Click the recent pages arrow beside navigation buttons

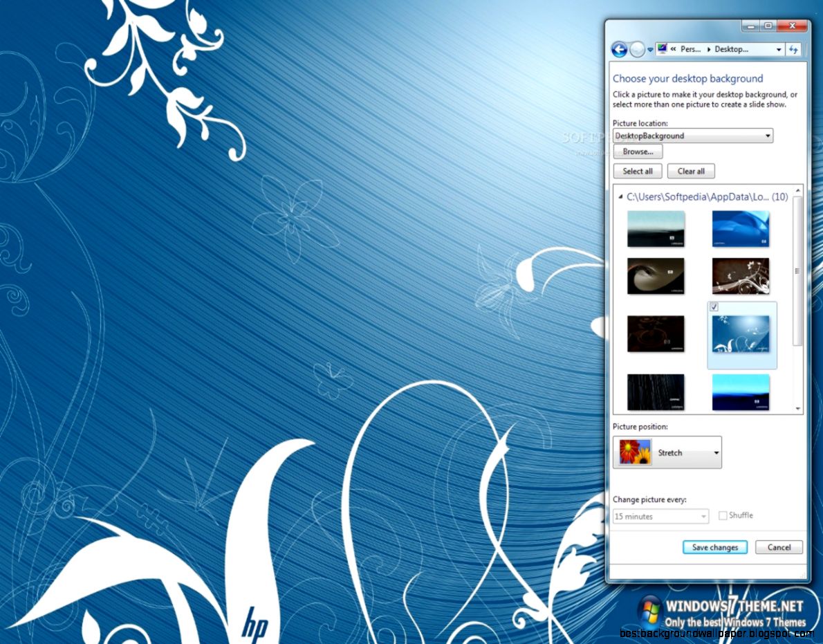(x=650, y=50)
